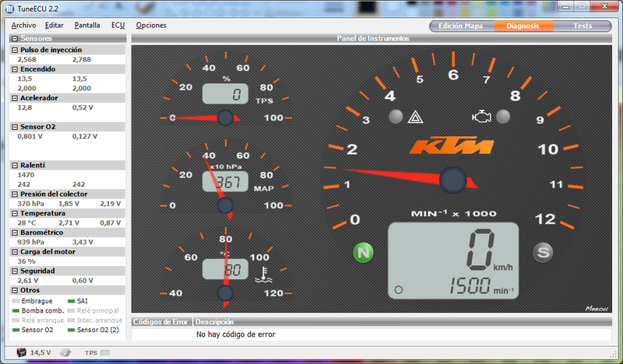Click grey lamp left of hazard triangle
Viewport: 623px width, 364px height.
tap(396, 117)
